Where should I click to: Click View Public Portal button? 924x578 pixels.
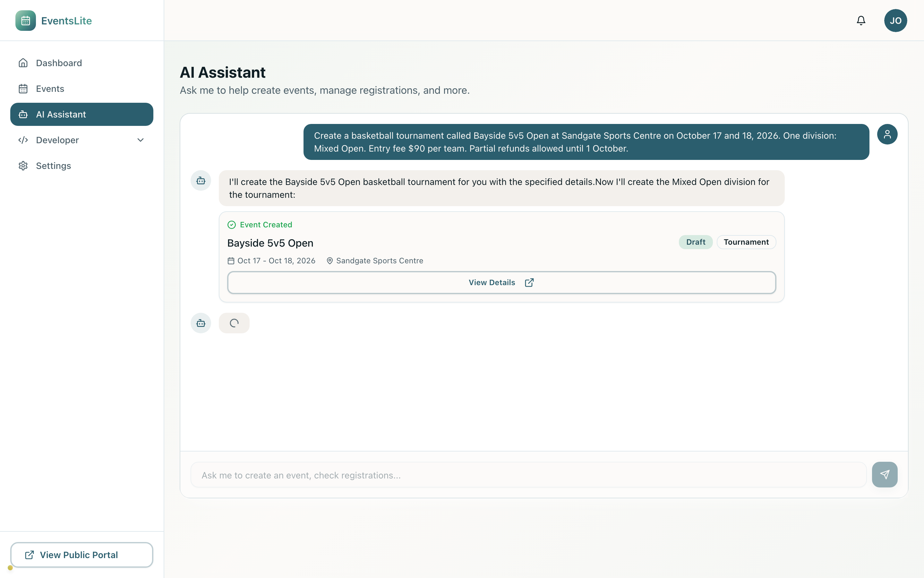point(82,555)
